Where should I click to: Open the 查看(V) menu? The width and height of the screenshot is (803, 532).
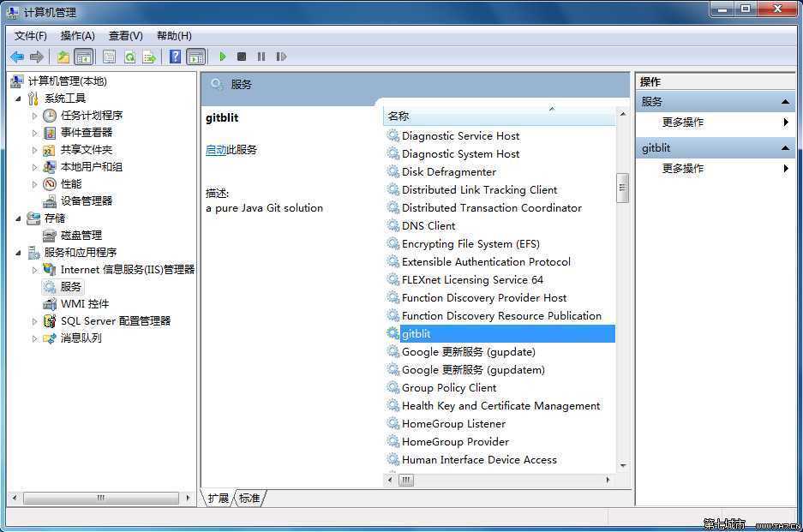(126, 36)
